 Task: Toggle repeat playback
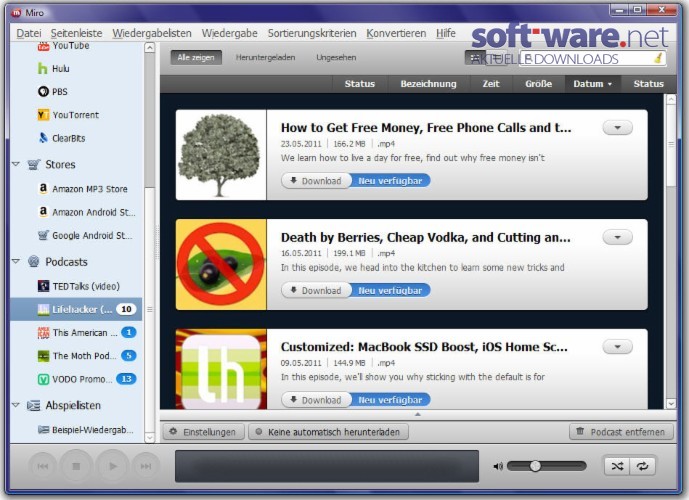point(642,466)
